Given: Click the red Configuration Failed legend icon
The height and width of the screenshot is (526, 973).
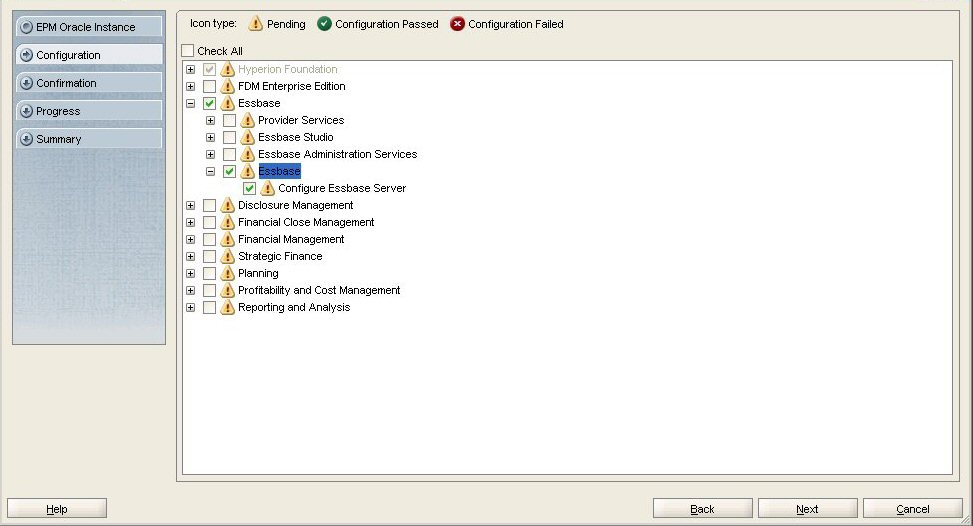Looking at the screenshot, I should click(x=457, y=24).
